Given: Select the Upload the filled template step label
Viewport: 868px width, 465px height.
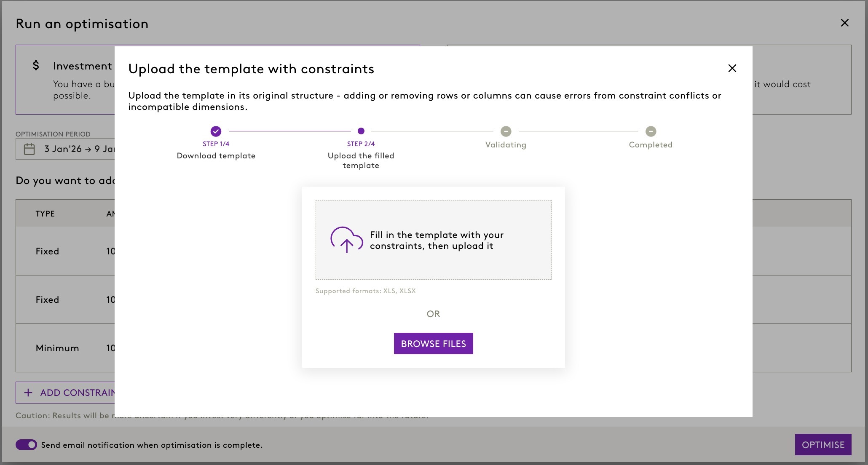Looking at the screenshot, I should [x=361, y=160].
